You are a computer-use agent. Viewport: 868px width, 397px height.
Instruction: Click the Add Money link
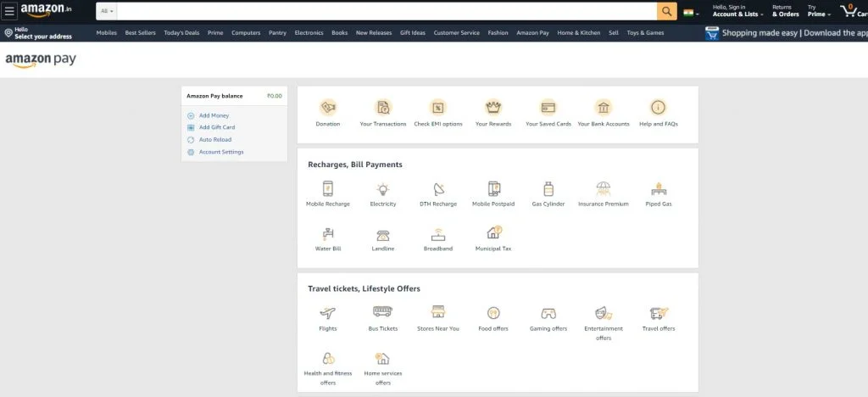(x=214, y=115)
